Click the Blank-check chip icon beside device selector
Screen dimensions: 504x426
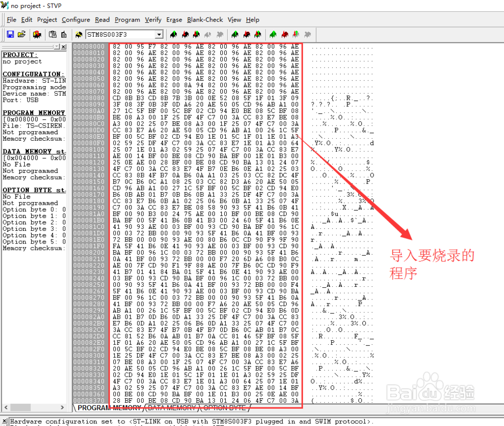[78, 34]
